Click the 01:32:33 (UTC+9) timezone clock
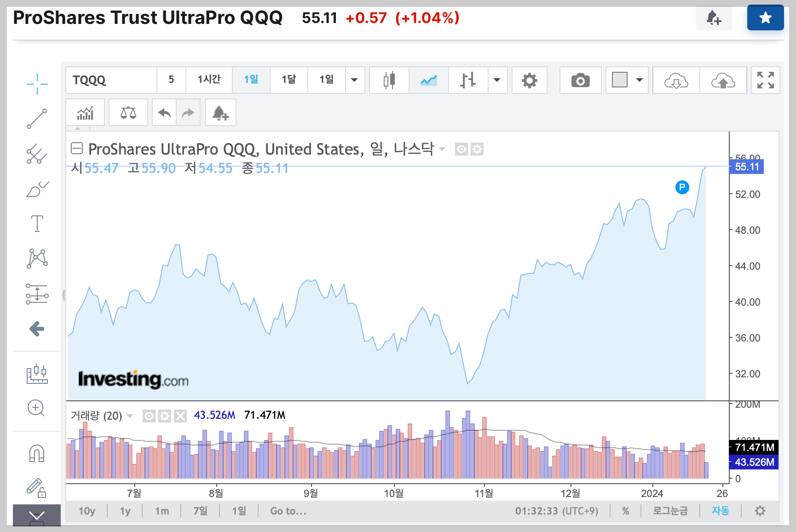796x532 pixels. (557, 511)
